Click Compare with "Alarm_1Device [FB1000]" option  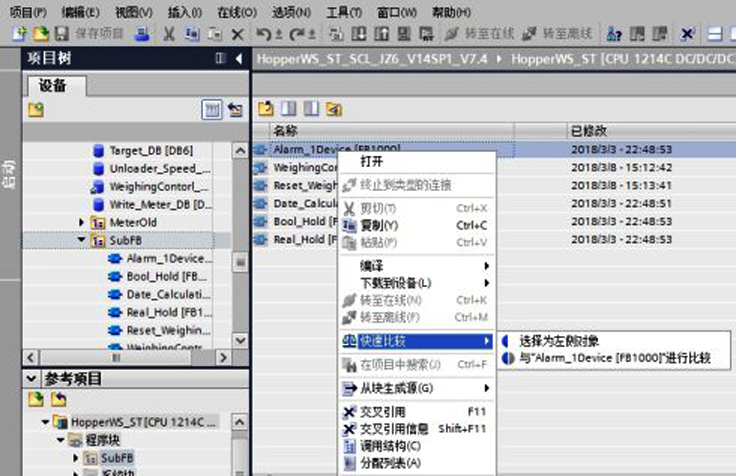[x=614, y=357]
